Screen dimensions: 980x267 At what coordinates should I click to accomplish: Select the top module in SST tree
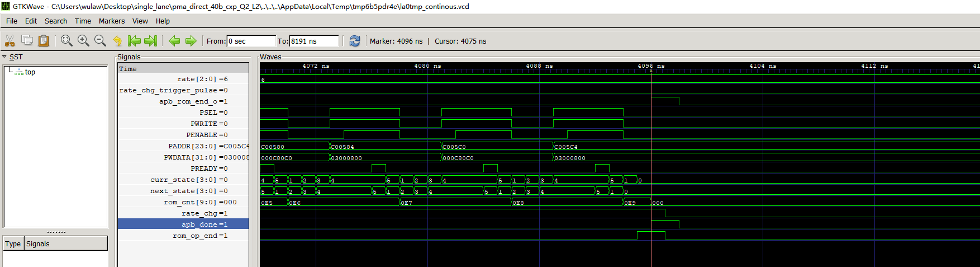pyautogui.click(x=30, y=72)
